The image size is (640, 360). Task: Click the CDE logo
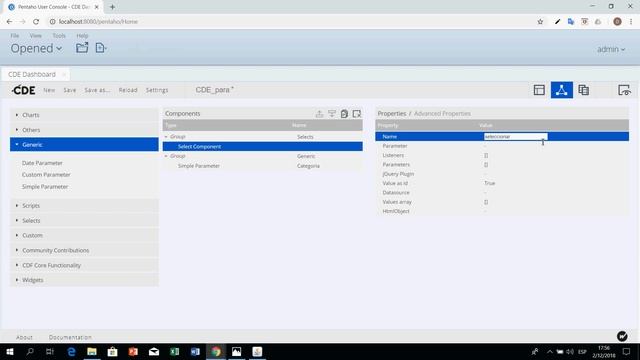tap(23, 90)
